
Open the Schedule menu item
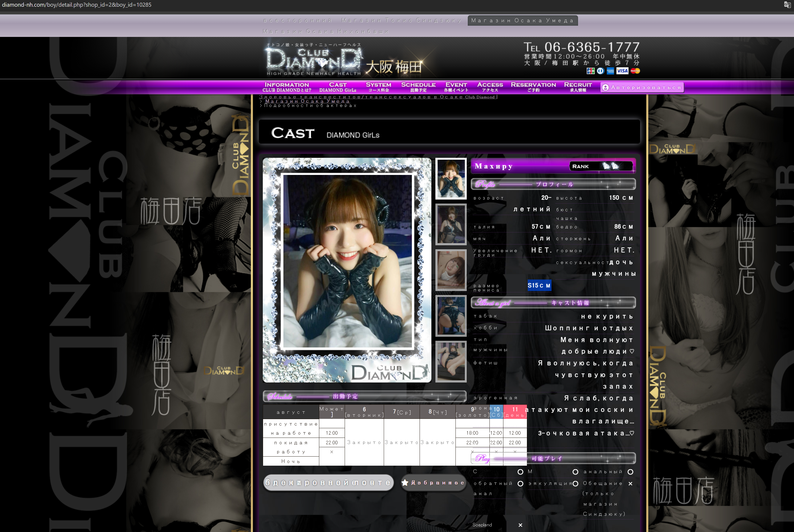pyautogui.click(x=418, y=87)
